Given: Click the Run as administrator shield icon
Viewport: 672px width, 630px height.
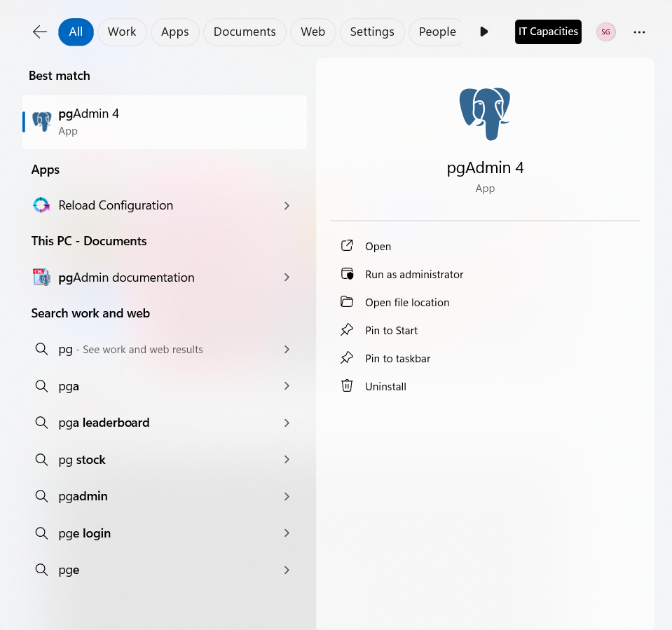Looking at the screenshot, I should point(347,274).
